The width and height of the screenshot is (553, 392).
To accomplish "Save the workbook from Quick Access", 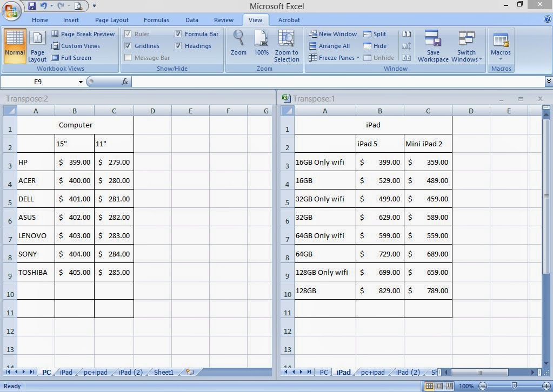I will (x=32, y=5).
